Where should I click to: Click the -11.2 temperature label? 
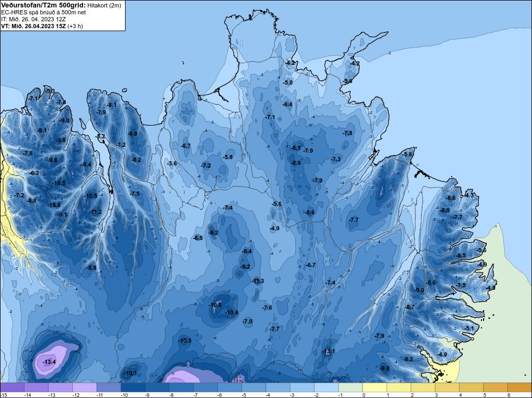95,212
